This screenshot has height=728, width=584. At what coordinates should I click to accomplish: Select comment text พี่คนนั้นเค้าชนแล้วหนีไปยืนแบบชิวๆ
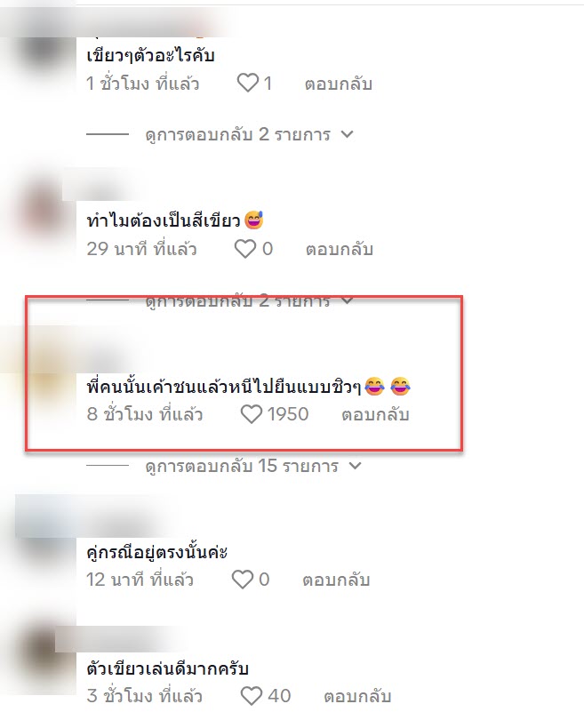tap(224, 387)
